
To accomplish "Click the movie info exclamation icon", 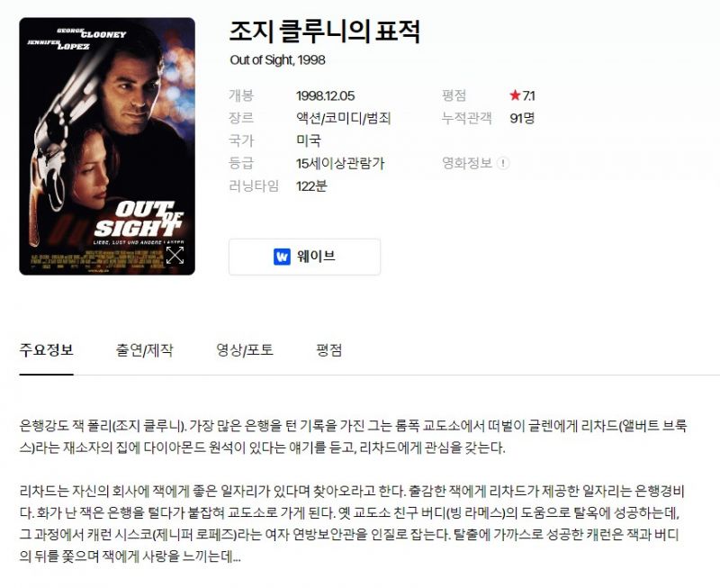I will (x=503, y=163).
